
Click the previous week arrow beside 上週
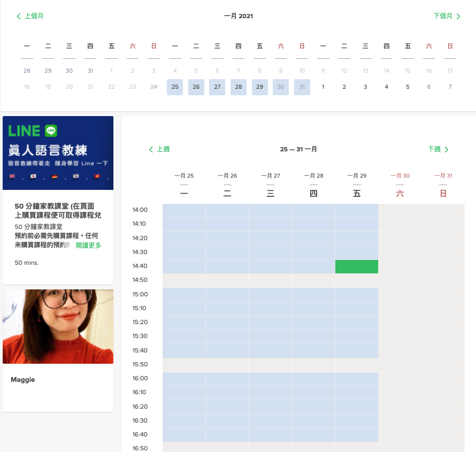click(x=151, y=149)
